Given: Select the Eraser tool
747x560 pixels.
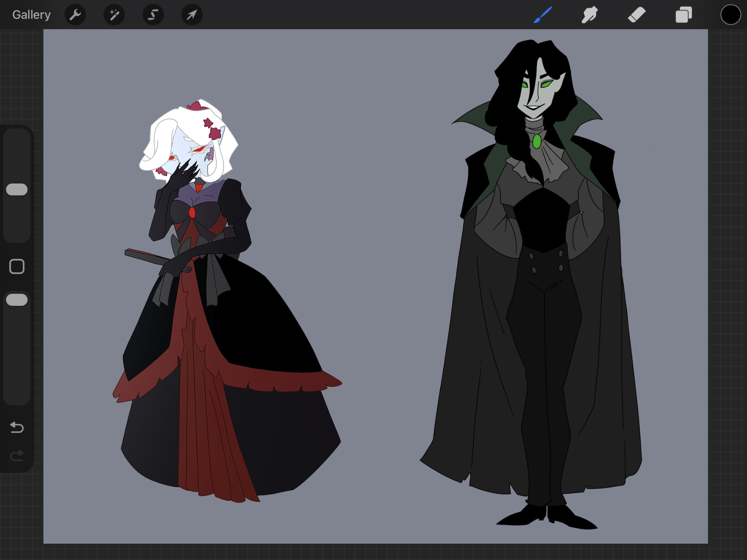Looking at the screenshot, I should tap(636, 15).
